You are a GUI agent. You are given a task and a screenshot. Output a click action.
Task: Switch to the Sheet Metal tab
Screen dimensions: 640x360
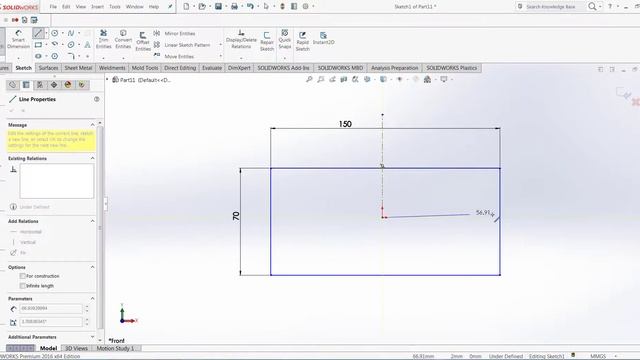click(78, 68)
